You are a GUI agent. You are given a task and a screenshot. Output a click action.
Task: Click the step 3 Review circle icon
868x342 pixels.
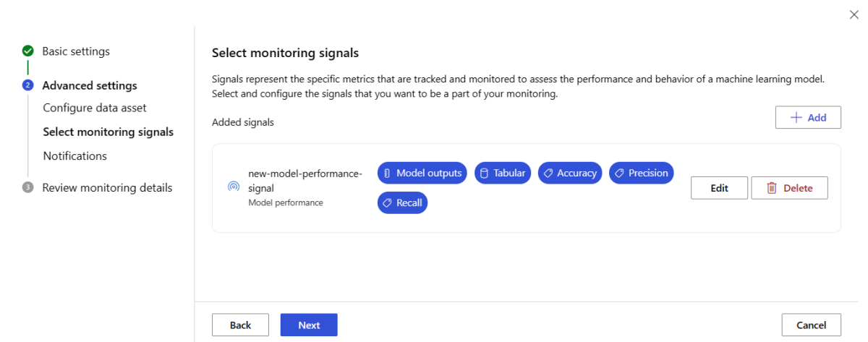pyautogui.click(x=27, y=188)
